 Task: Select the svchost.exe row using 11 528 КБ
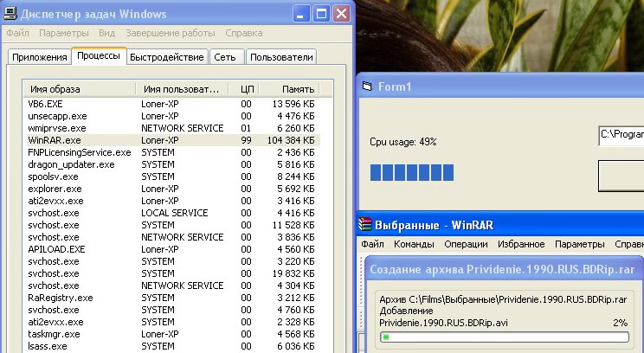(173, 225)
